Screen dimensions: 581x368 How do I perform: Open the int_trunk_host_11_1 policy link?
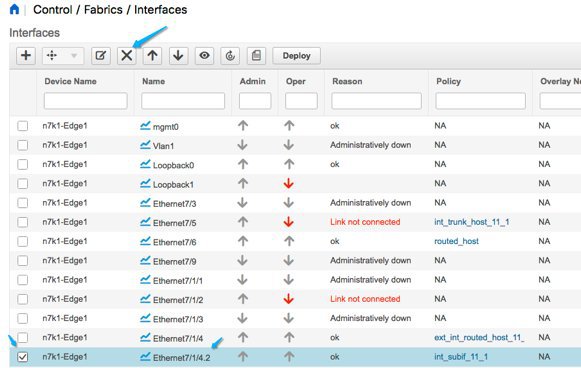click(472, 222)
